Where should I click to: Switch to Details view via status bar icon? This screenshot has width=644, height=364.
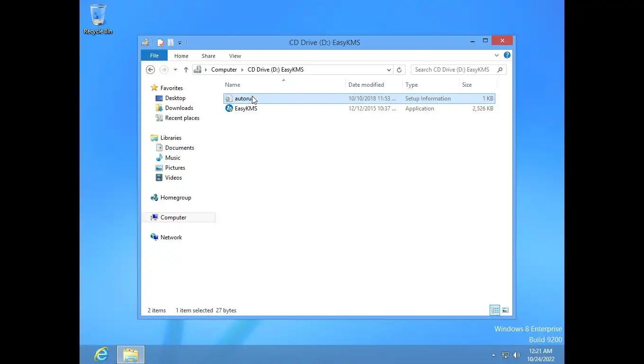click(x=495, y=310)
